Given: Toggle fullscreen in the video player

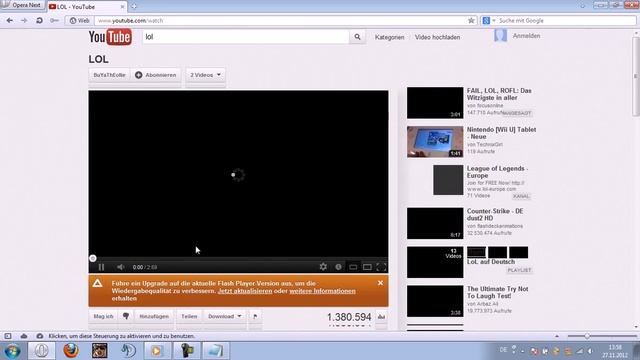Looking at the screenshot, I should click(381, 267).
